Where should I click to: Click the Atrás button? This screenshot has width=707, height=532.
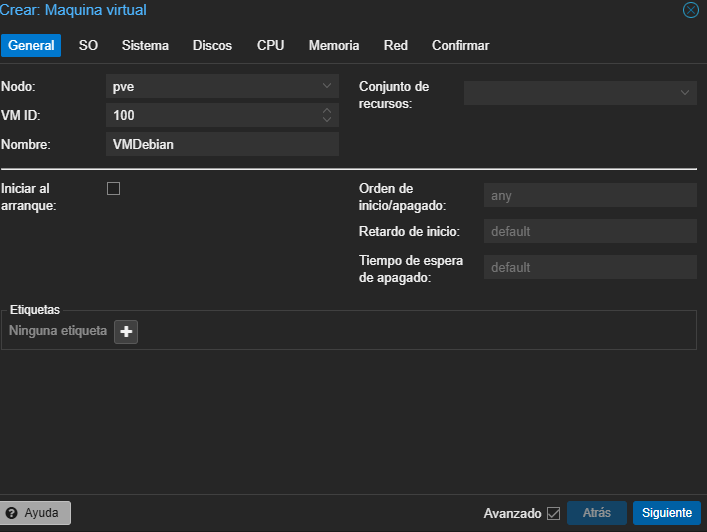coord(597,513)
